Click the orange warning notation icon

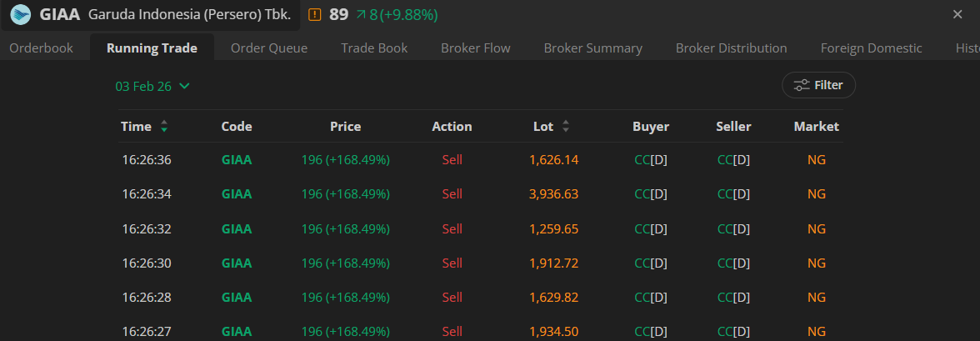[314, 14]
